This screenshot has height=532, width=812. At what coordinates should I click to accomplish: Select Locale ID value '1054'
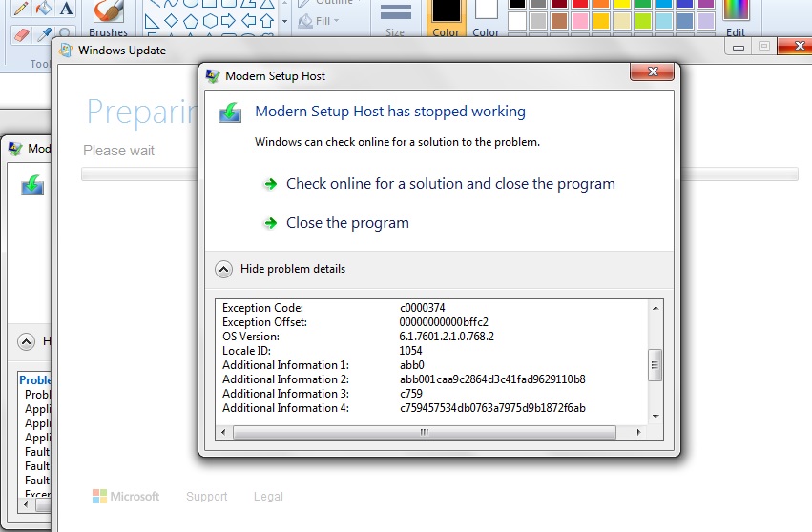[x=410, y=351]
